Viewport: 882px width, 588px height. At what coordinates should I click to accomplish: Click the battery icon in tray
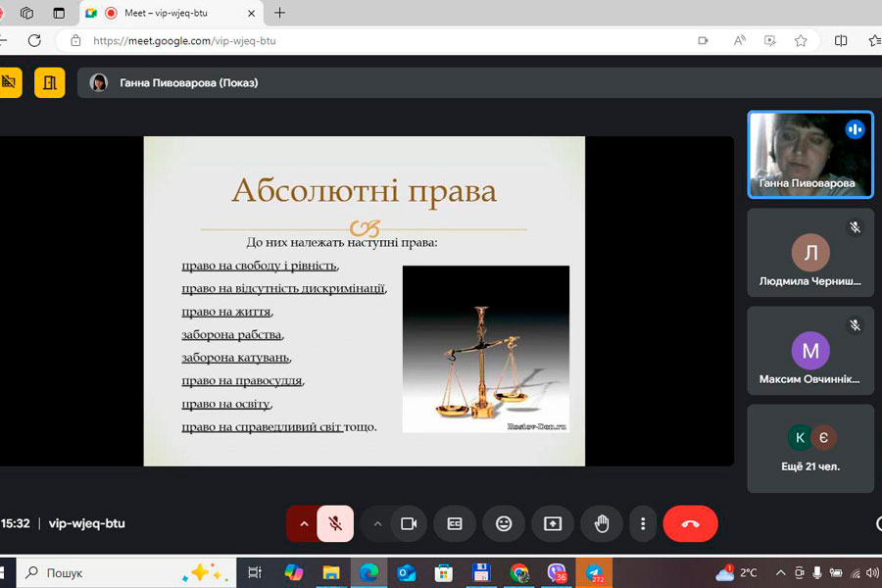(x=836, y=572)
